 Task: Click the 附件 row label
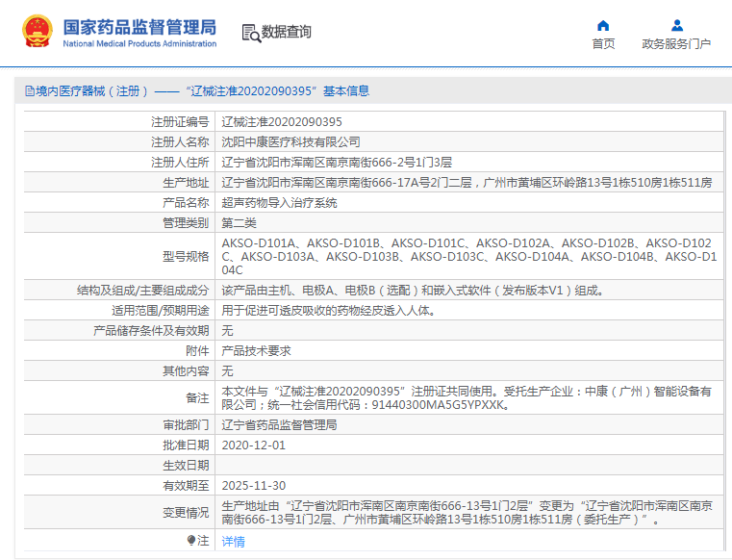(x=197, y=351)
